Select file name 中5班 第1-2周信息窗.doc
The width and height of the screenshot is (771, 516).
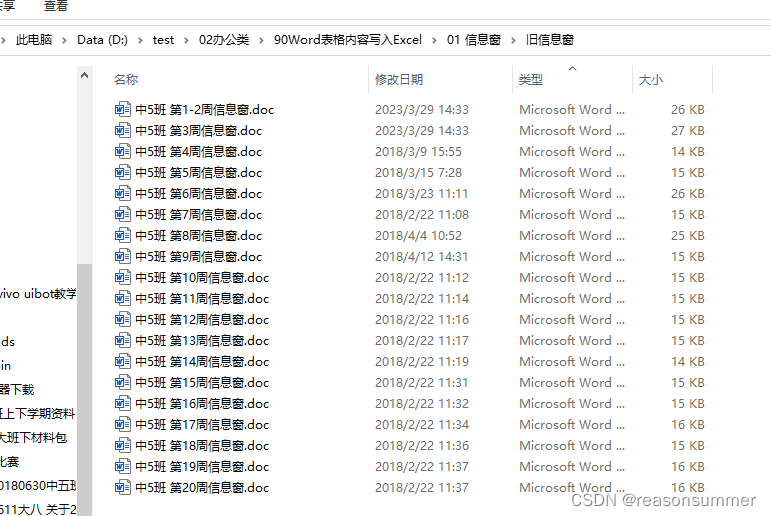pyautogui.click(x=205, y=109)
